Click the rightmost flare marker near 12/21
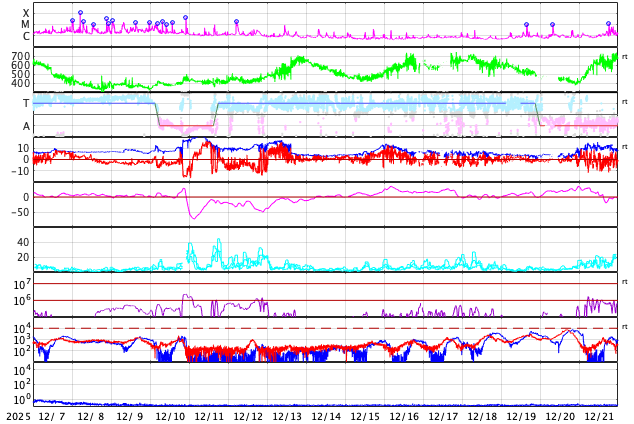Viewport: 634px width, 424px height. tap(608, 24)
